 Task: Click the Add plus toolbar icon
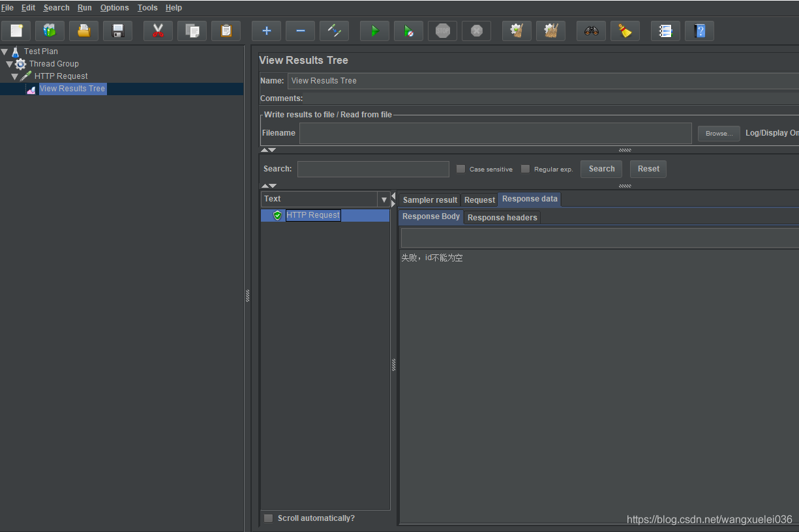[266, 31]
